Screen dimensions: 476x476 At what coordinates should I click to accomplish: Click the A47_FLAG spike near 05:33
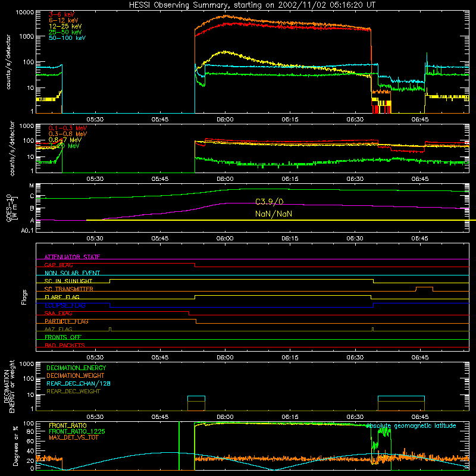coord(110,330)
